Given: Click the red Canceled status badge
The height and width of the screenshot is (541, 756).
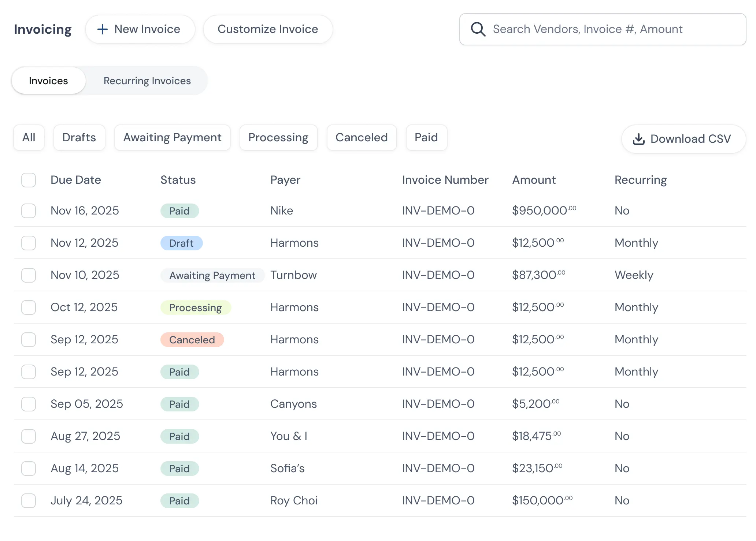Looking at the screenshot, I should tap(192, 340).
